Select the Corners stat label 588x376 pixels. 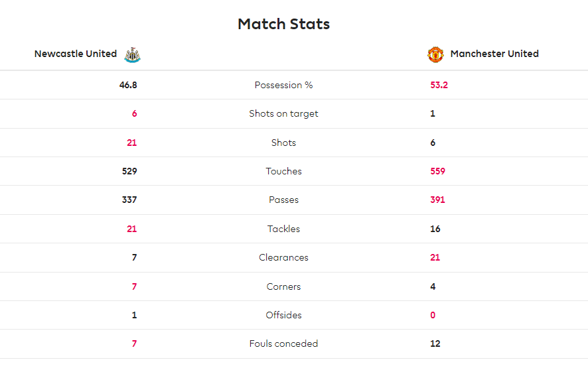tap(283, 286)
